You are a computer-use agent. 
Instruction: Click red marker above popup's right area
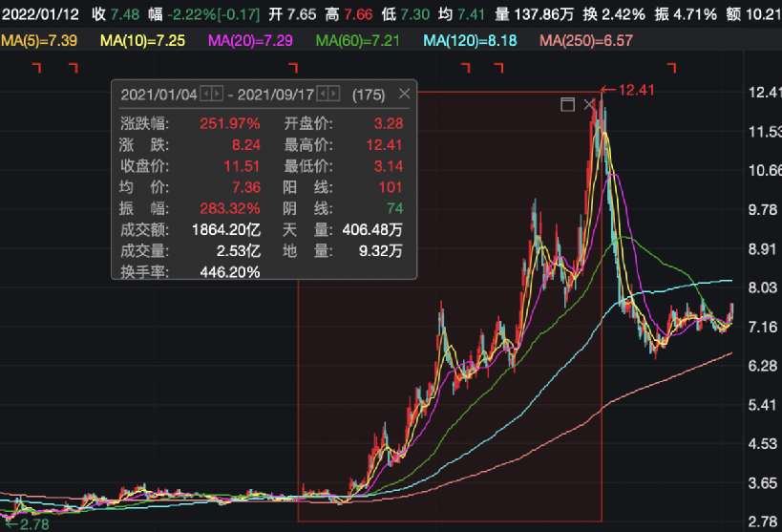pos(293,68)
